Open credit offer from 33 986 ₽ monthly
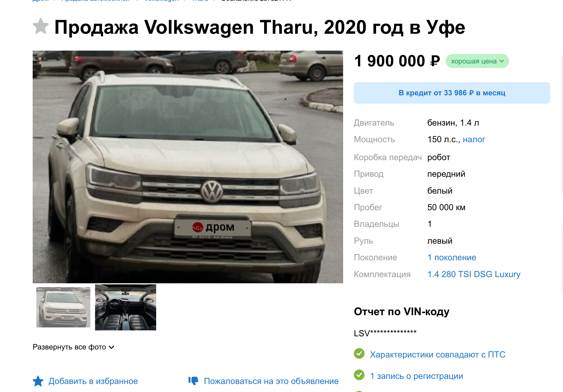563x392 pixels. pos(452,93)
